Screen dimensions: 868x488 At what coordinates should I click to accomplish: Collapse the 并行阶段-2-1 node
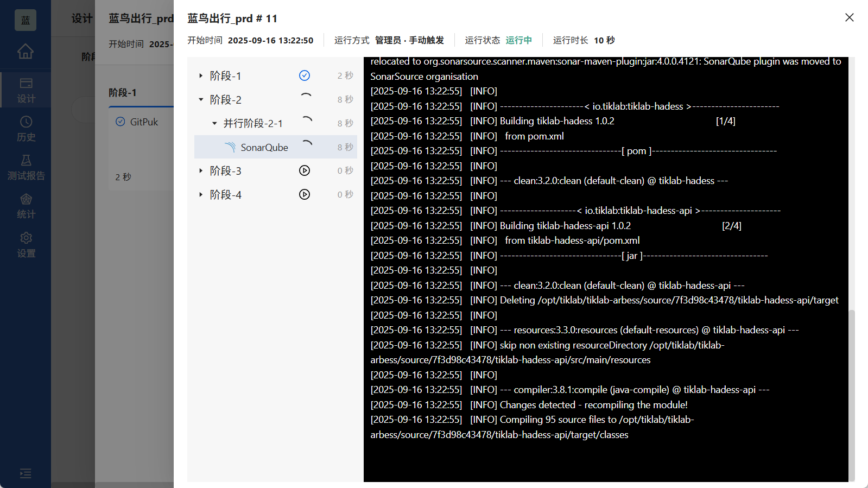214,124
